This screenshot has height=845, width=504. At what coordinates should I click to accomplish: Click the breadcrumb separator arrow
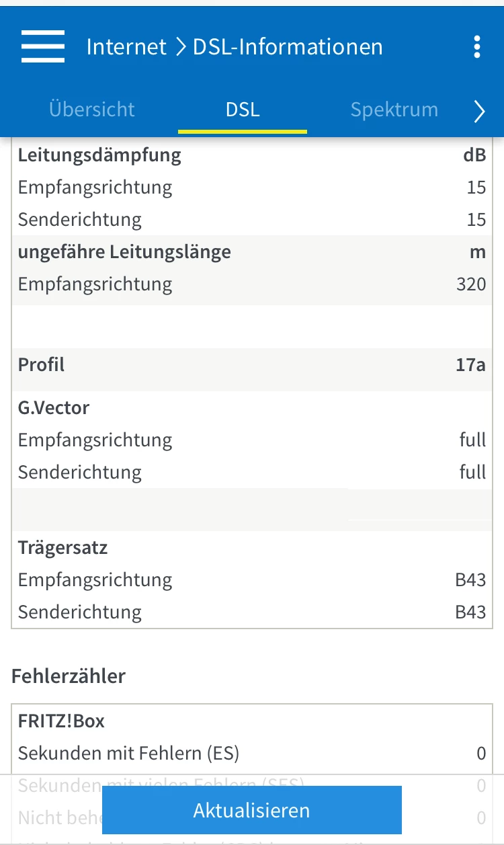(x=179, y=47)
